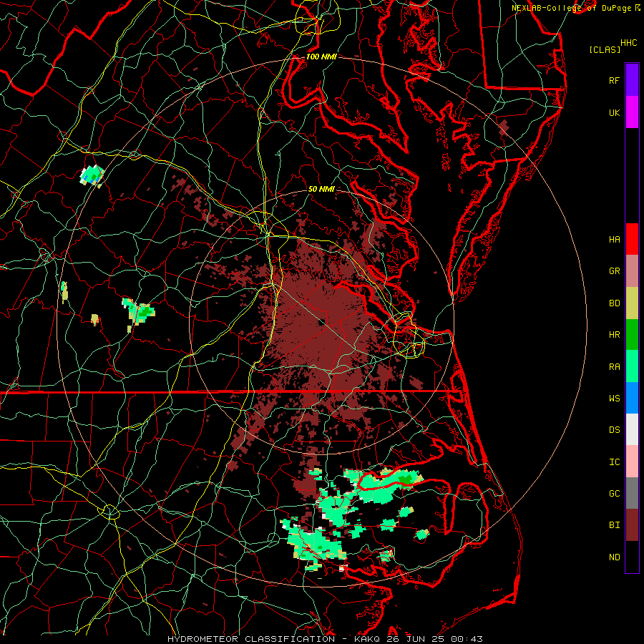Click the DS legend label

(614, 430)
